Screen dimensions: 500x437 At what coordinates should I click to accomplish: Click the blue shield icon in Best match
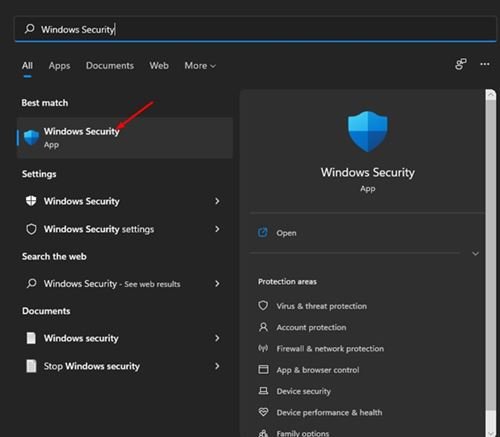point(31,137)
